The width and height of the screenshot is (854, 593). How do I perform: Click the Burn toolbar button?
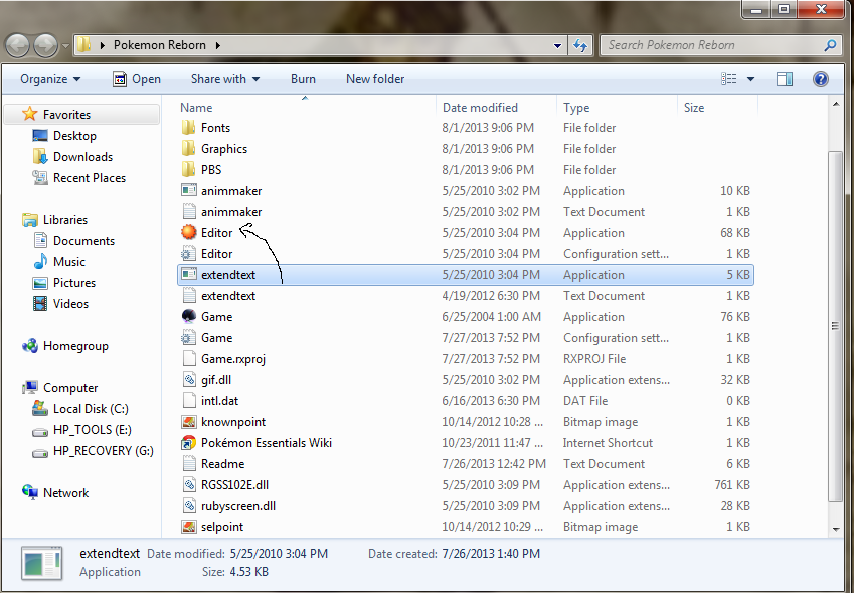303,79
